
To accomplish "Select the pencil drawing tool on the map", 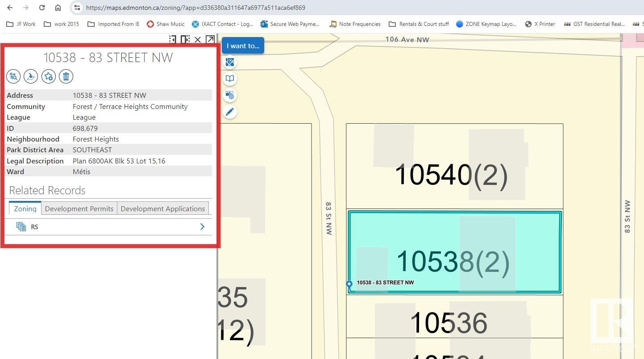I will (x=230, y=112).
